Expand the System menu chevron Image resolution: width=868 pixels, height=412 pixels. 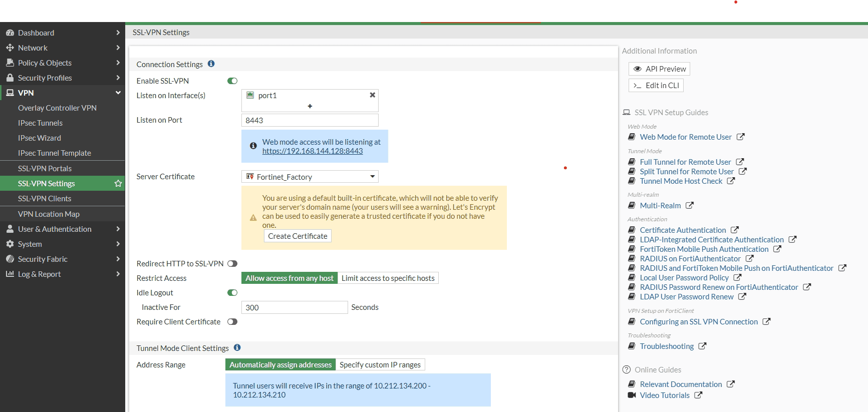coord(118,244)
